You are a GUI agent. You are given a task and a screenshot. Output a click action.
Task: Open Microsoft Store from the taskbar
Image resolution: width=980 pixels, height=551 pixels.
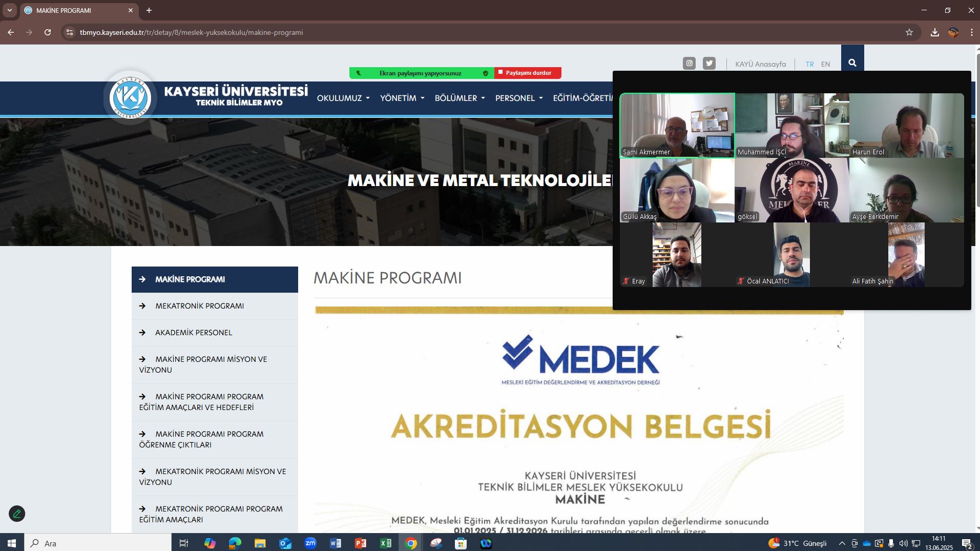461,543
